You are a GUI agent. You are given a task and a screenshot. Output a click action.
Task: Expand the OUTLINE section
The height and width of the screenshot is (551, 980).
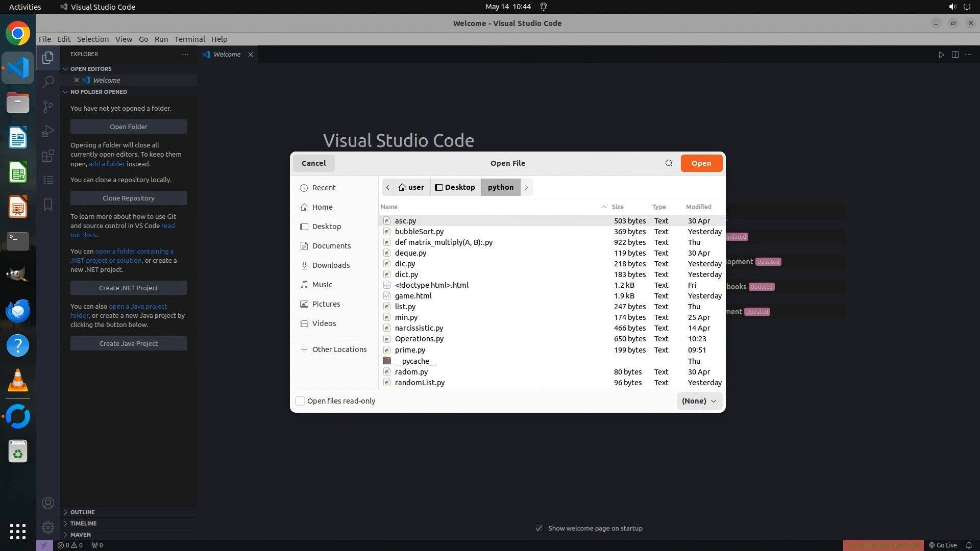click(82, 512)
